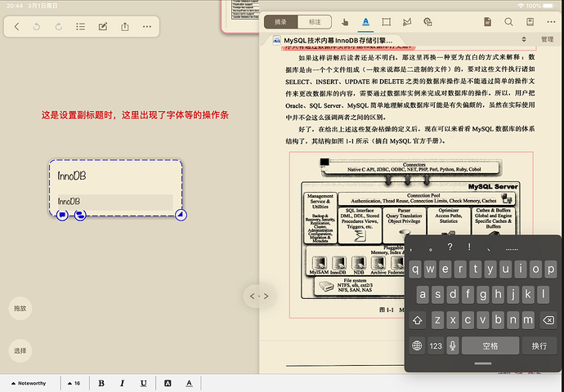Viewport: 564px width, 392px height.
Task: Click 管理 to manage documents
Action: (547, 39)
